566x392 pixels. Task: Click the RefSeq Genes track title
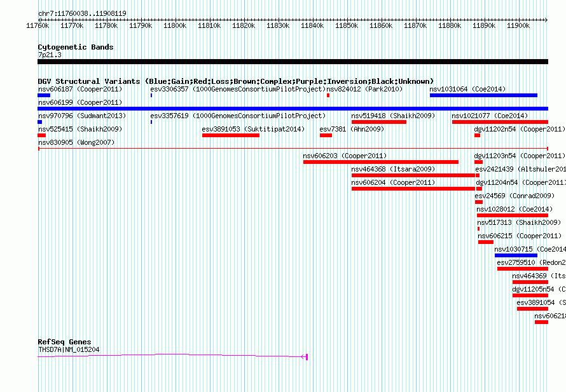click(x=64, y=342)
